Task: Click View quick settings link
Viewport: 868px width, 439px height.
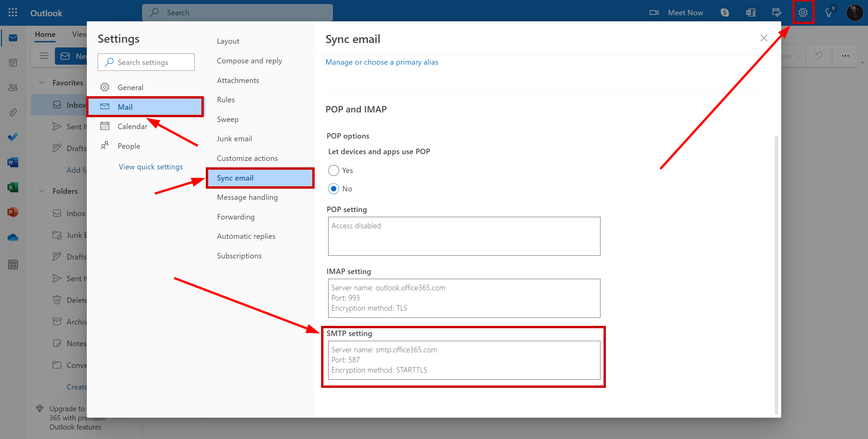Action: tap(151, 167)
